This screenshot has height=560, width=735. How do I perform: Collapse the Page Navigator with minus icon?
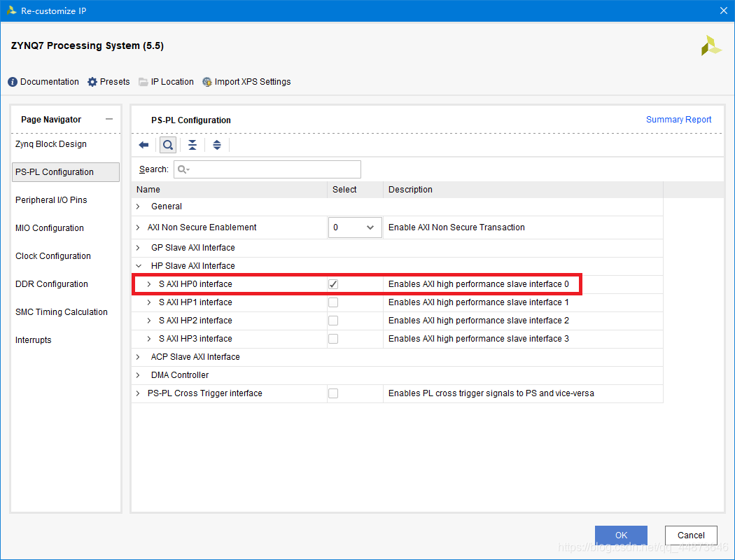coord(109,119)
